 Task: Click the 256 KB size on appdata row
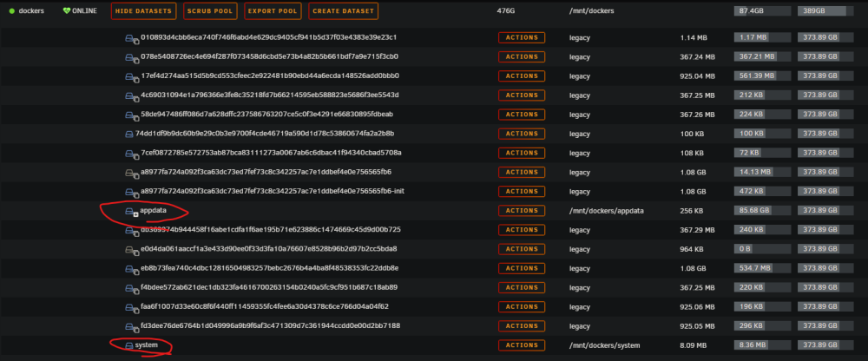point(692,210)
